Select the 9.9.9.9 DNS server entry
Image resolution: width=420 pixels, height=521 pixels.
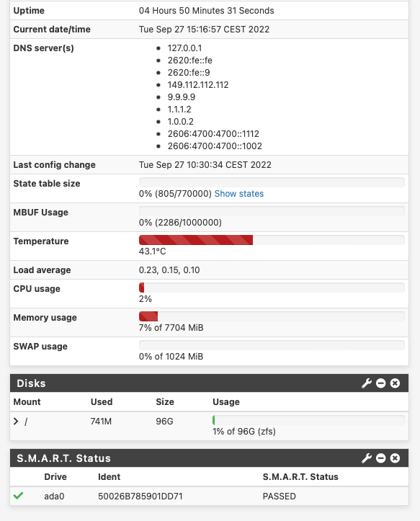pyautogui.click(x=182, y=97)
